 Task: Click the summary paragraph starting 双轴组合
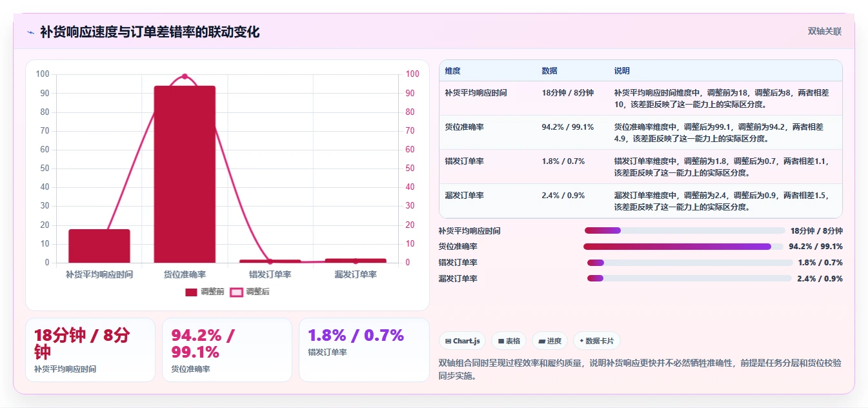point(640,369)
